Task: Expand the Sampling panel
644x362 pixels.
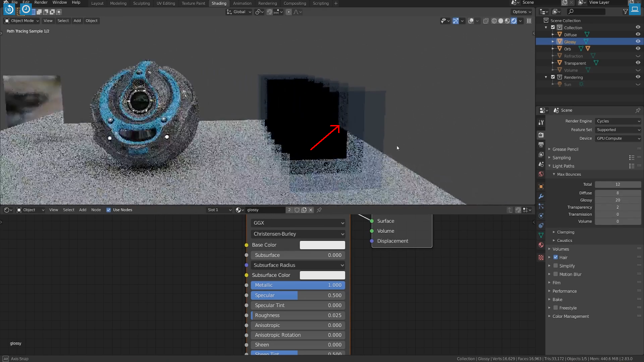Action: (561, 158)
